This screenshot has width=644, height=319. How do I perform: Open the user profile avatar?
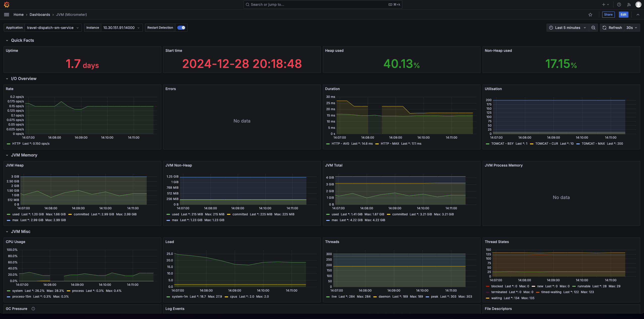click(x=638, y=5)
